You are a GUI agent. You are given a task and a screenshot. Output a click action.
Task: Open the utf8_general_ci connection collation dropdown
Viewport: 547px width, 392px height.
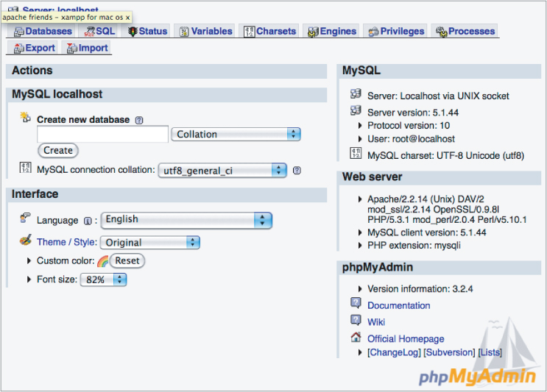(x=222, y=171)
